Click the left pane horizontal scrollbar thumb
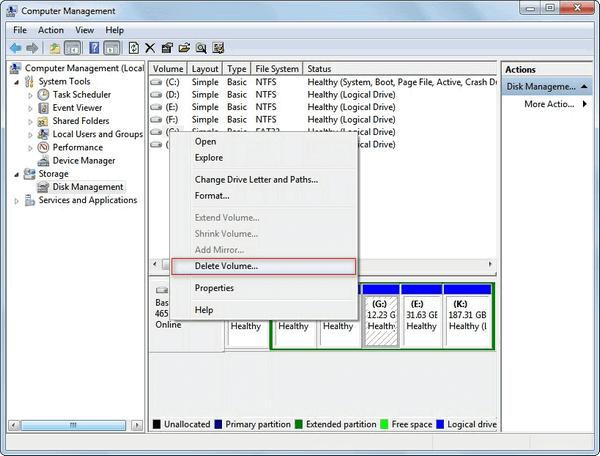This screenshot has width=600, height=456. 73,425
